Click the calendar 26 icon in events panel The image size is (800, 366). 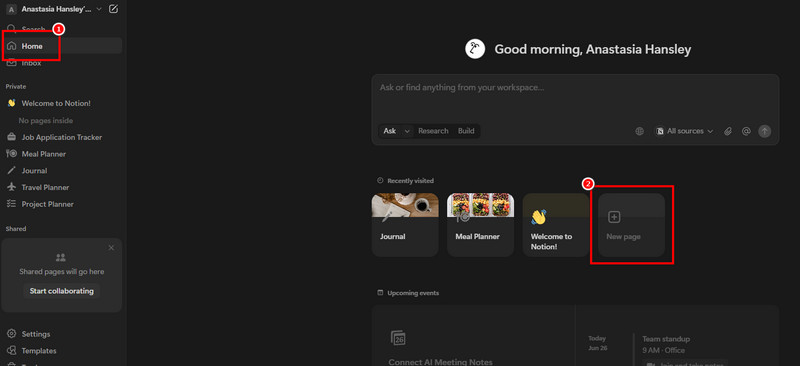coord(397,337)
